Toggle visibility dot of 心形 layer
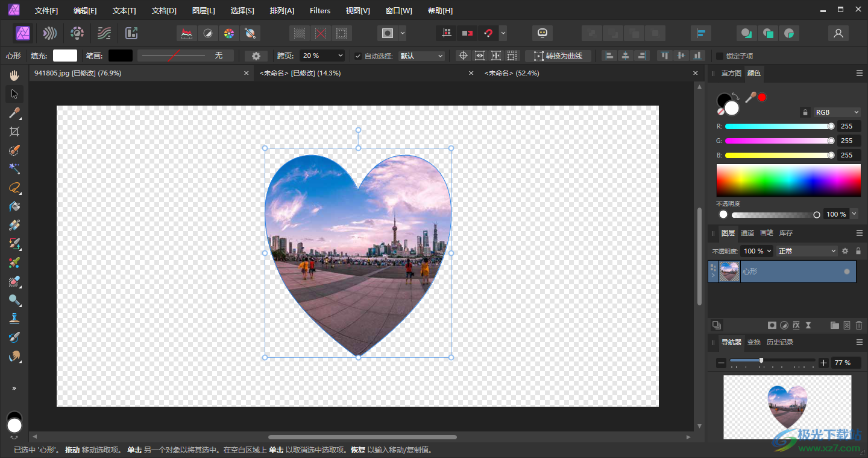The image size is (868, 458). coord(846,272)
